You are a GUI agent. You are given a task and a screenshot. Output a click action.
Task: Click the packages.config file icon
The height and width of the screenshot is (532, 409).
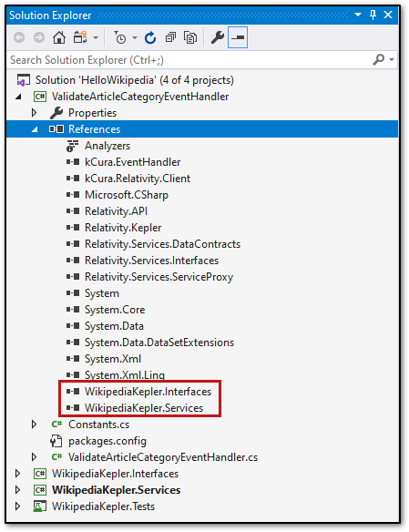point(56,442)
